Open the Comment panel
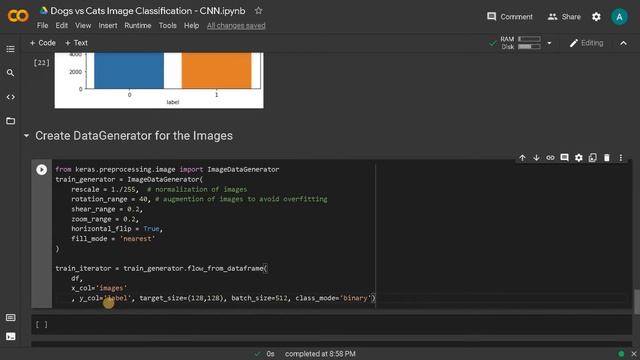The image size is (640, 360). pos(509,17)
